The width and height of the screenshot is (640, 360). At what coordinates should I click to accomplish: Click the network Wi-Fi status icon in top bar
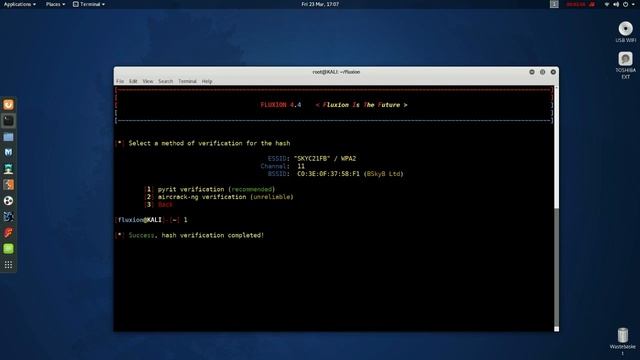607,4
